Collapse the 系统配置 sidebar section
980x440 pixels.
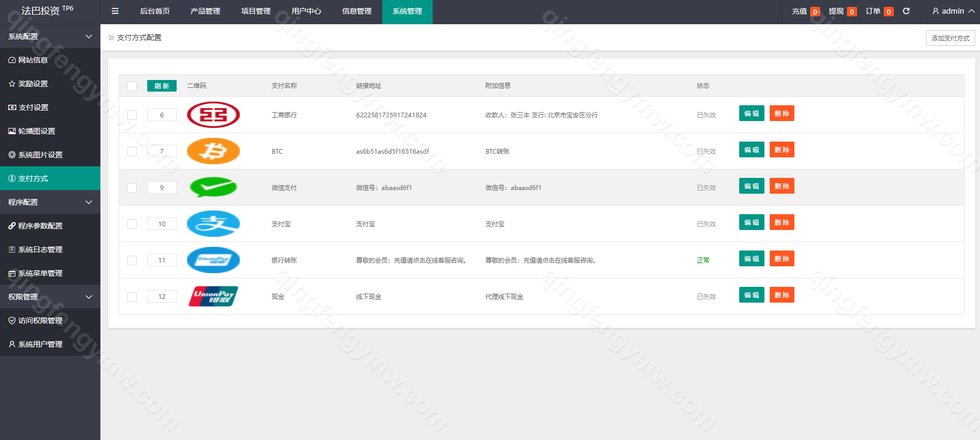(x=50, y=36)
